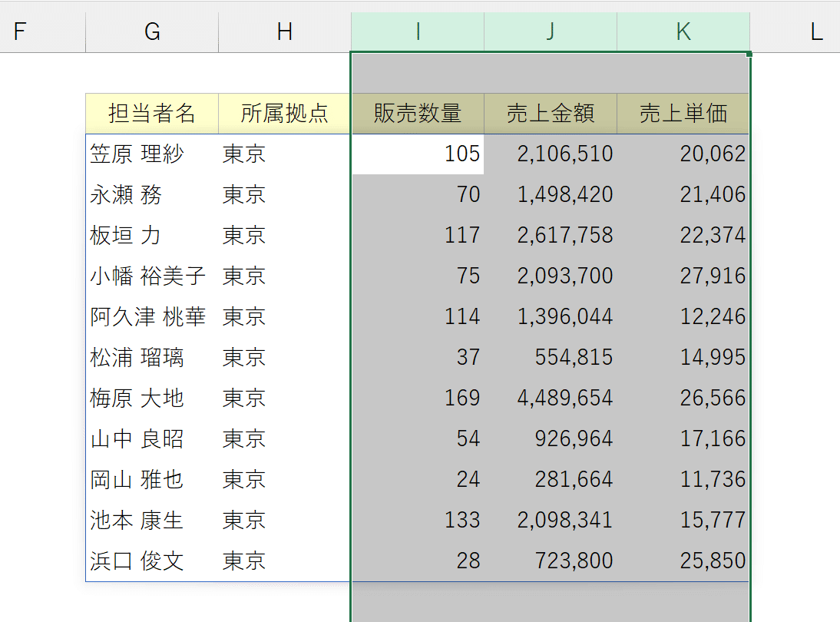Click the cell 阿久津 桃華

pyautogui.click(x=152, y=316)
